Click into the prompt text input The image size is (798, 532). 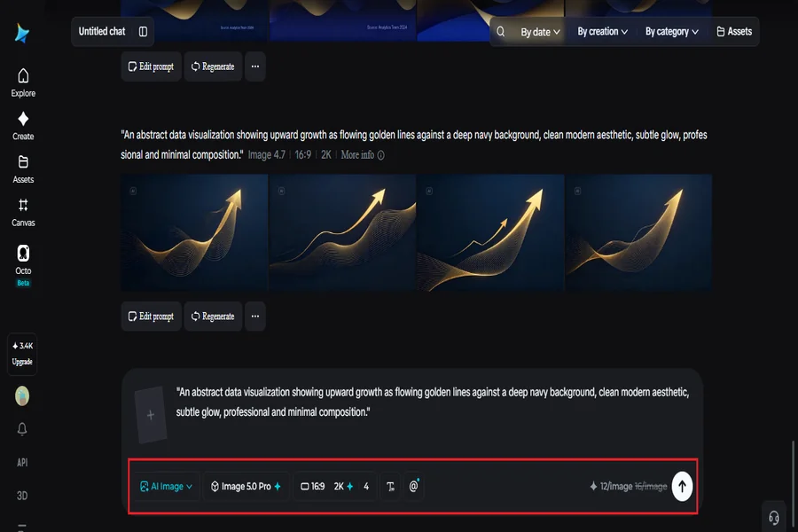(x=433, y=403)
